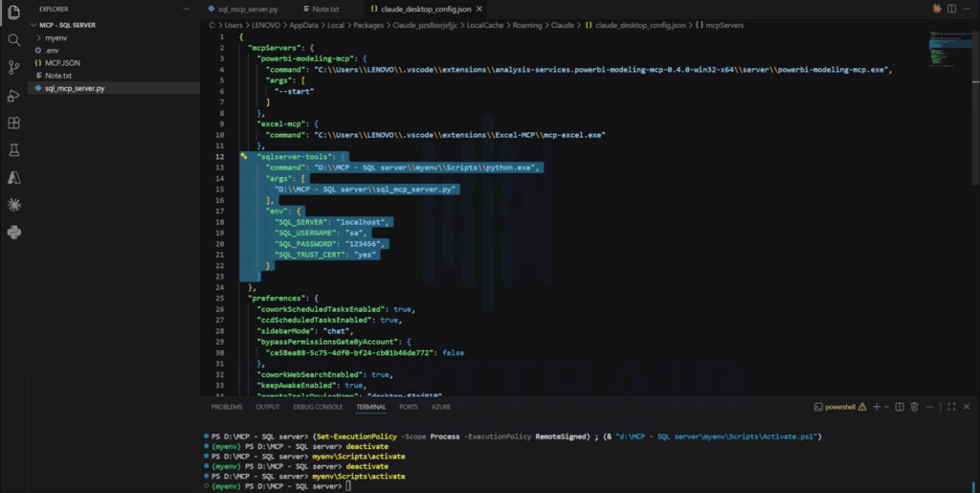Open launch profile dropdown next to plus
The width and height of the screenshot is (980, 493).
pos(886,407)
